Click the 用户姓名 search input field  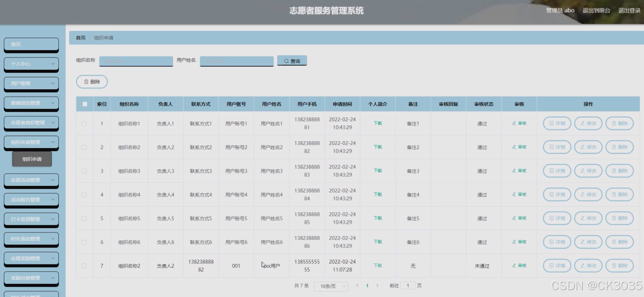pyautogui.click(x=237, y=61)
